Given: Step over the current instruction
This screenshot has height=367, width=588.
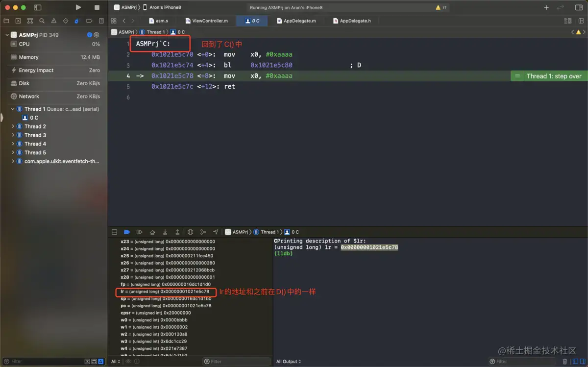Looking at the screenshot, I should coord(152,232).
